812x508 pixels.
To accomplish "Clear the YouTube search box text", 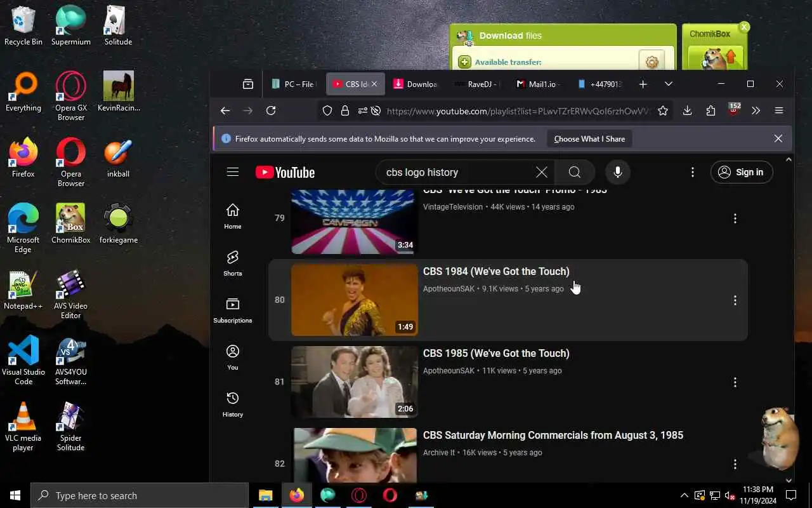I will point(541,172).
